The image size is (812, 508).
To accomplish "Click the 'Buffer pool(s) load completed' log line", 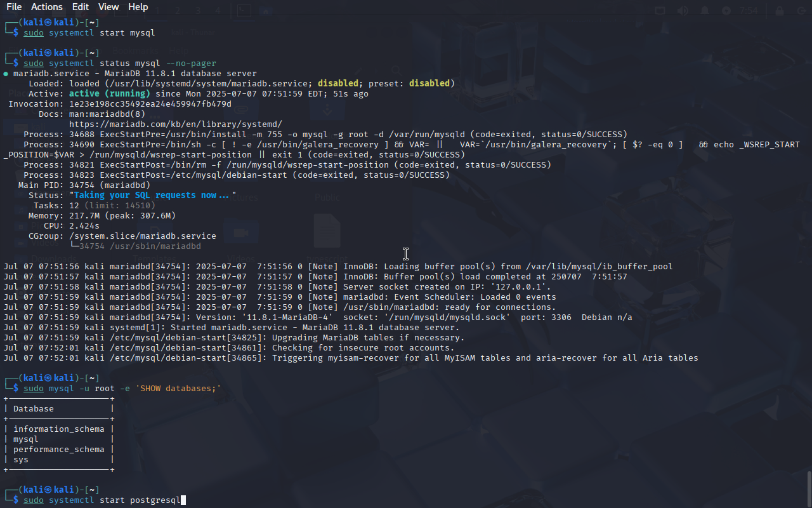I will click(x=315, y=277).
